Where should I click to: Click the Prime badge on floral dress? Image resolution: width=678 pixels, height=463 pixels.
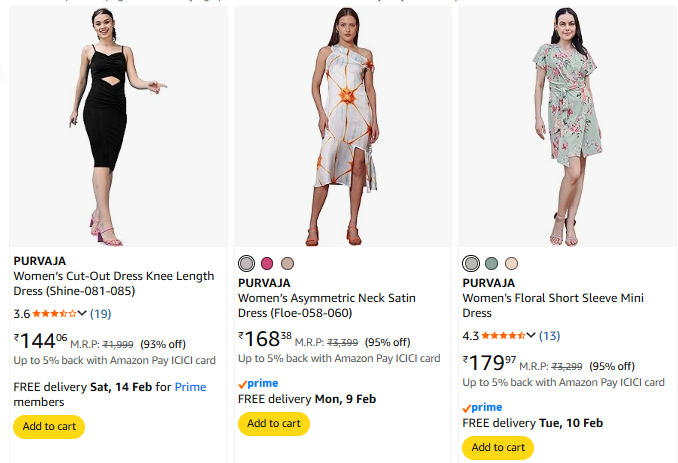coord(482,407)
